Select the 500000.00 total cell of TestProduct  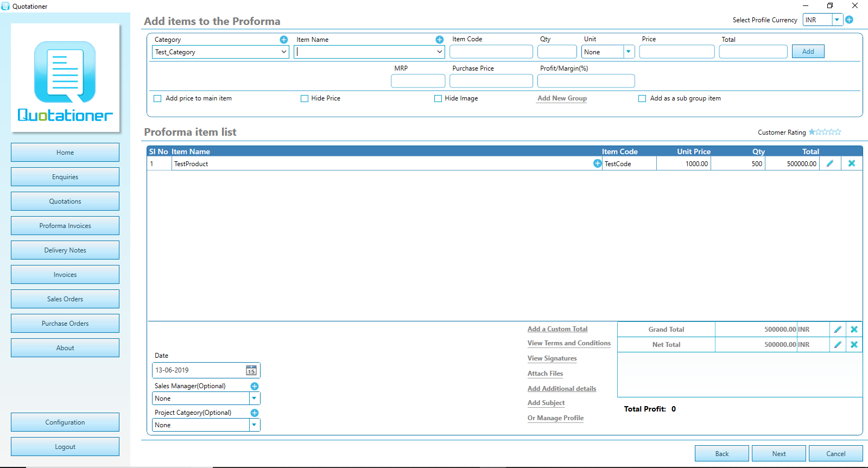tap(792, 163)
